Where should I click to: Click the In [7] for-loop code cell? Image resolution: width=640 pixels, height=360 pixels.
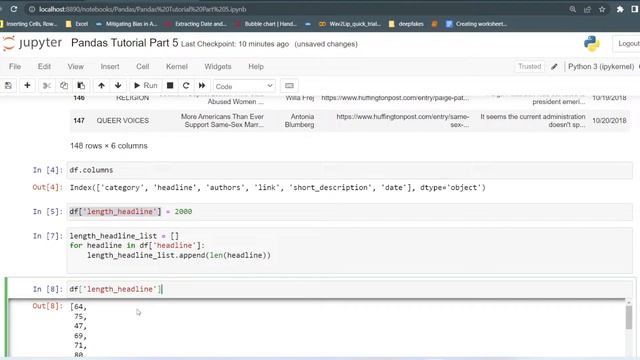tap(349, 251)
